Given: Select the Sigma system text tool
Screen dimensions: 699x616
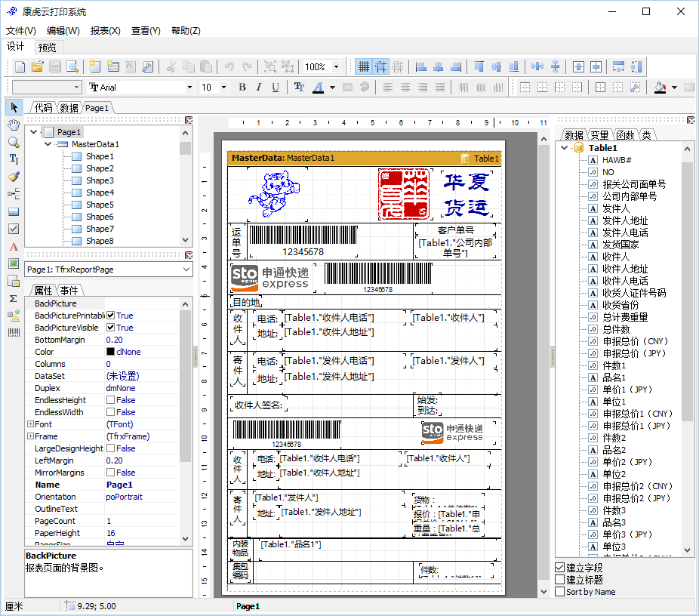Looking at the screenshot, I should tap(14, 298).
